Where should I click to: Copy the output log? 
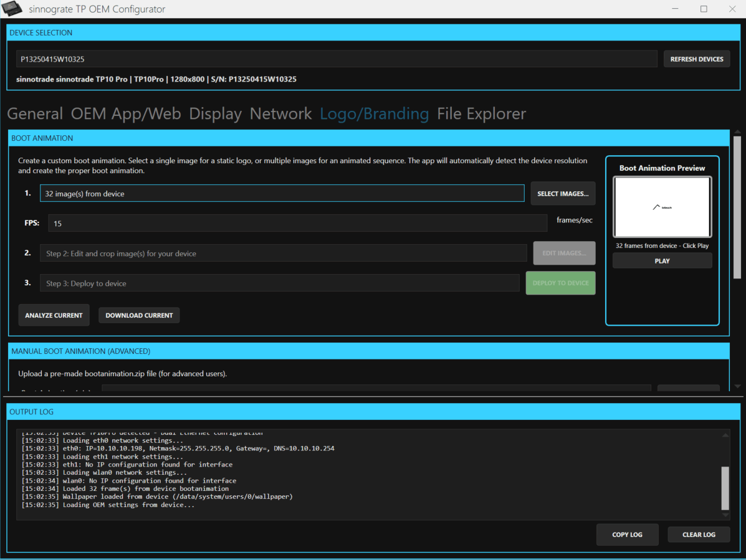[x=627, y=534]
